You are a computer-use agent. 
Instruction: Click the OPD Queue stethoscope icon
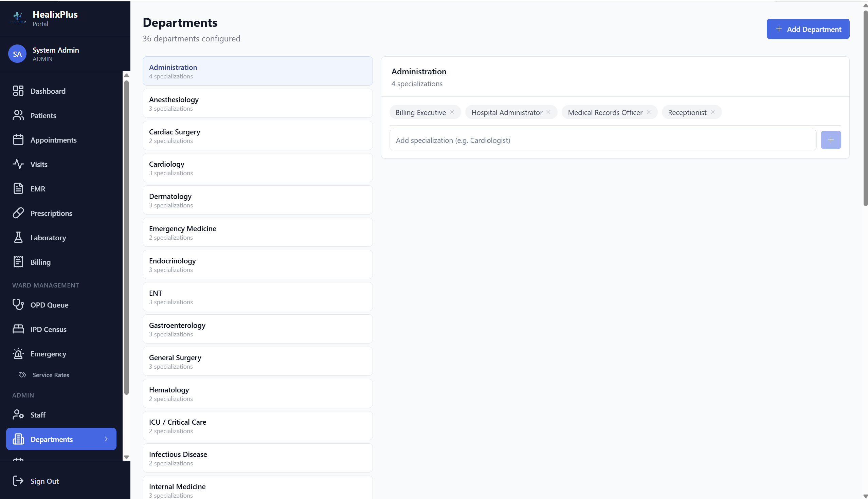[x=18, y=305]
